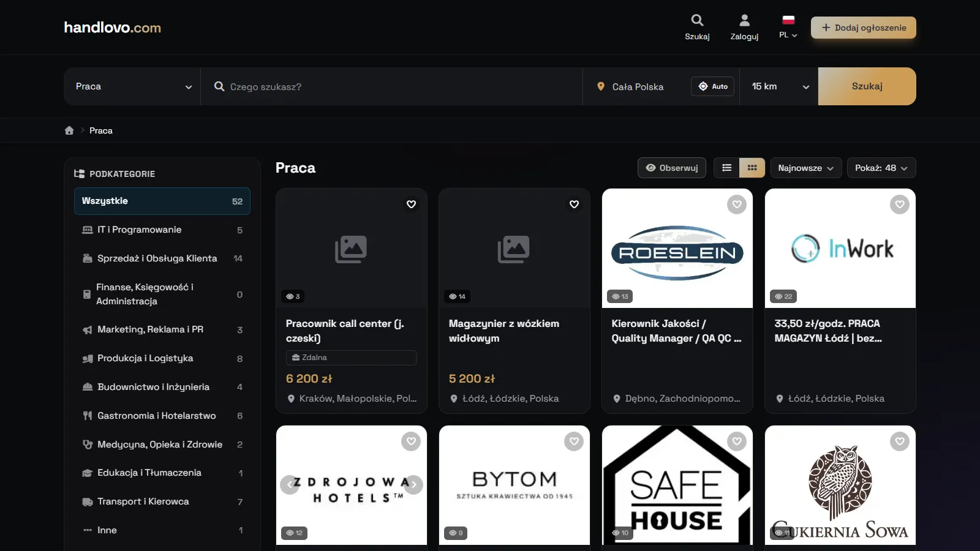Show next image on Zdrojowa Hotels card
This screenshot has height=551, width=980.
[x=413, y=485]
